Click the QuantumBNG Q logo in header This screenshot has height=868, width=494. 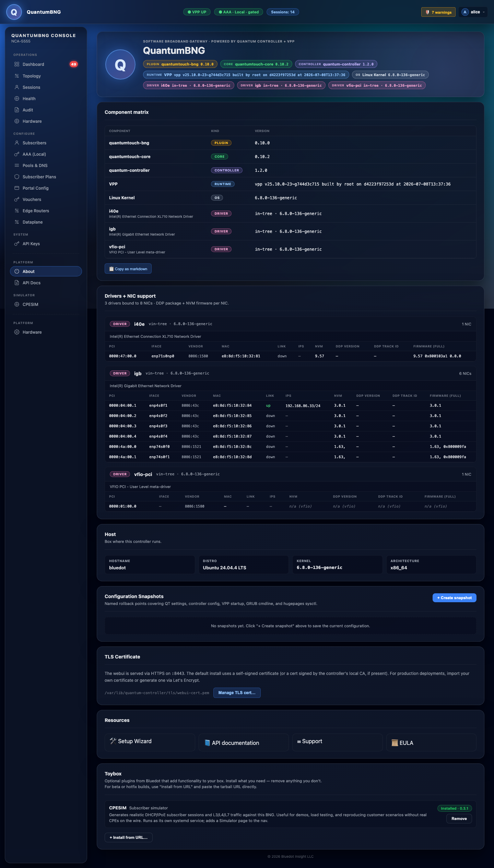pyautogui.click(x=14, y=12)
